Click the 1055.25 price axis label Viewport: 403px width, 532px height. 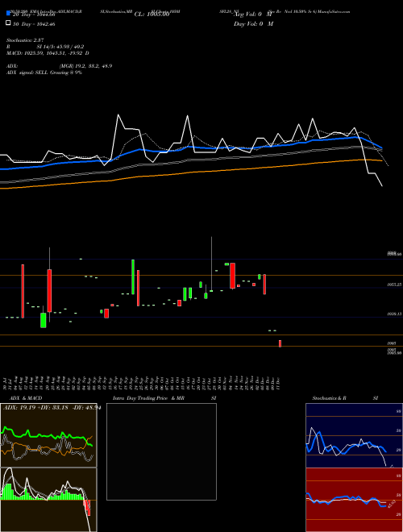tap(395, 285)
